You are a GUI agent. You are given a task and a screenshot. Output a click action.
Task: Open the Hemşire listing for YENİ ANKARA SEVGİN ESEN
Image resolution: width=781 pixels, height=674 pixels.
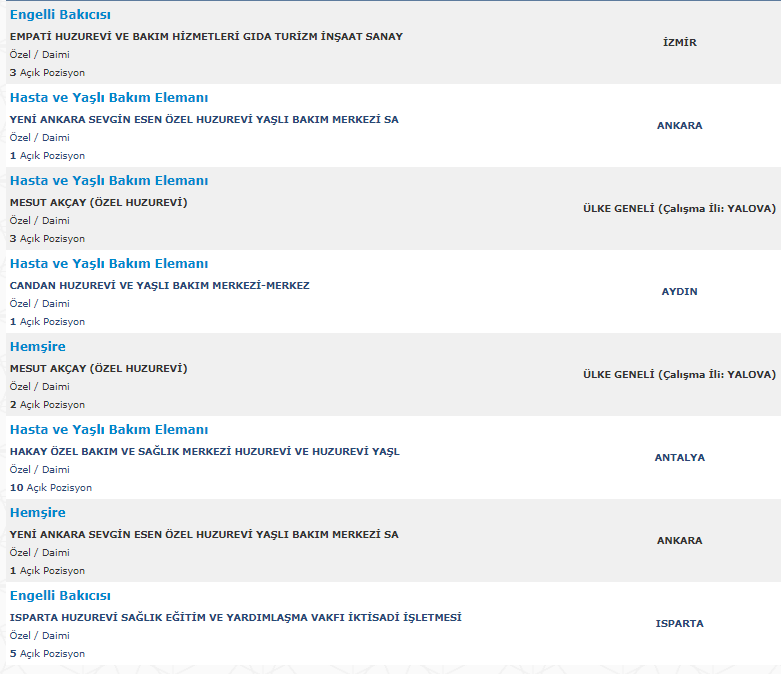[x=38, y=513]
